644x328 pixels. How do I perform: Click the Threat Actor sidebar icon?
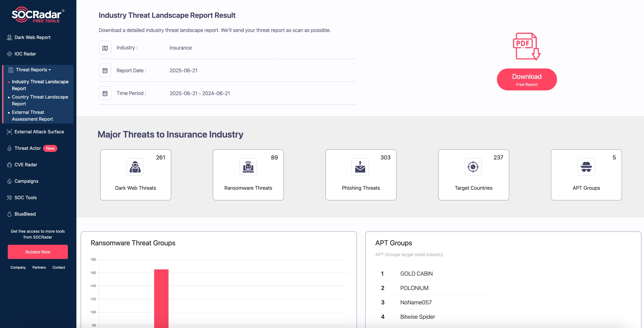[x=9, y=148]
